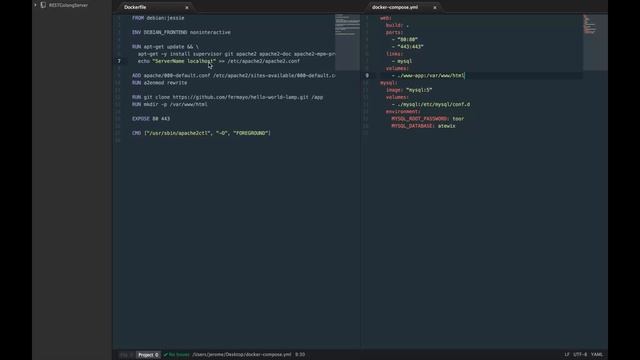Viewport: 640px width, 360px height.
Task: Change the YAML grammar selector
Action: (597, 355)
